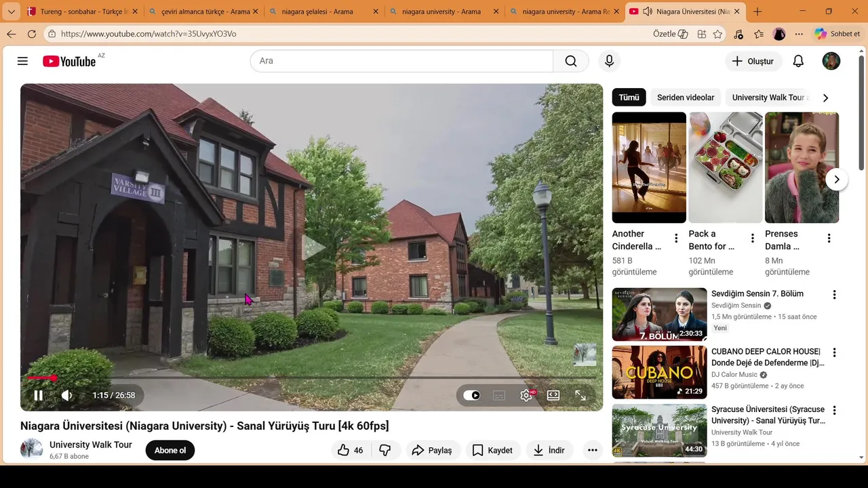The height and width of the screenshot is (488, 868).
Task: Click the Oluştur create button
Action: coord(753,61)
